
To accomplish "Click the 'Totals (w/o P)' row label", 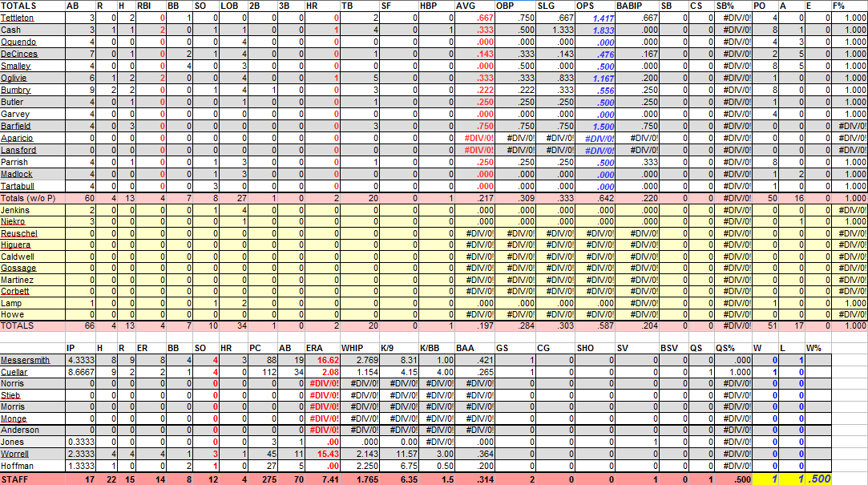I will (33, 198).
